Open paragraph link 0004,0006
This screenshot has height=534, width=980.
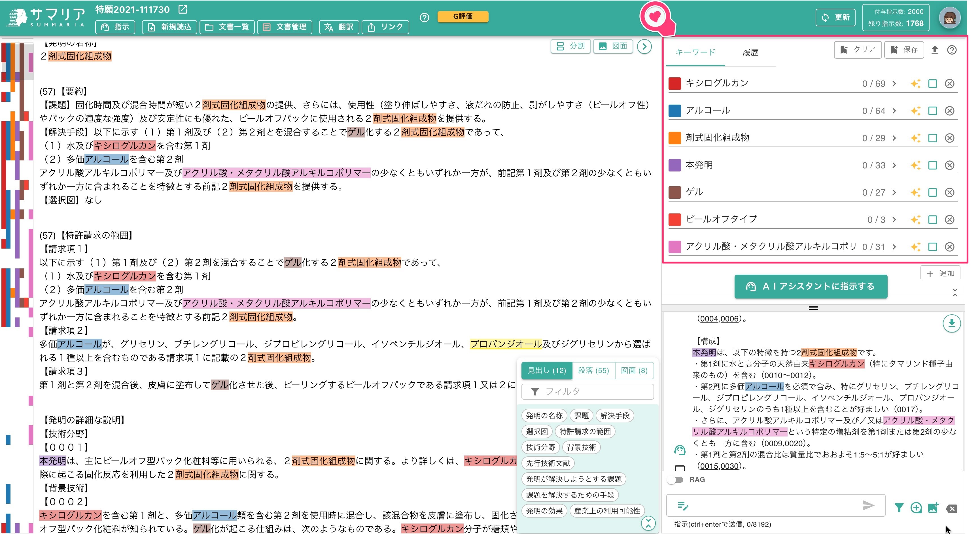tap(719, 319)
